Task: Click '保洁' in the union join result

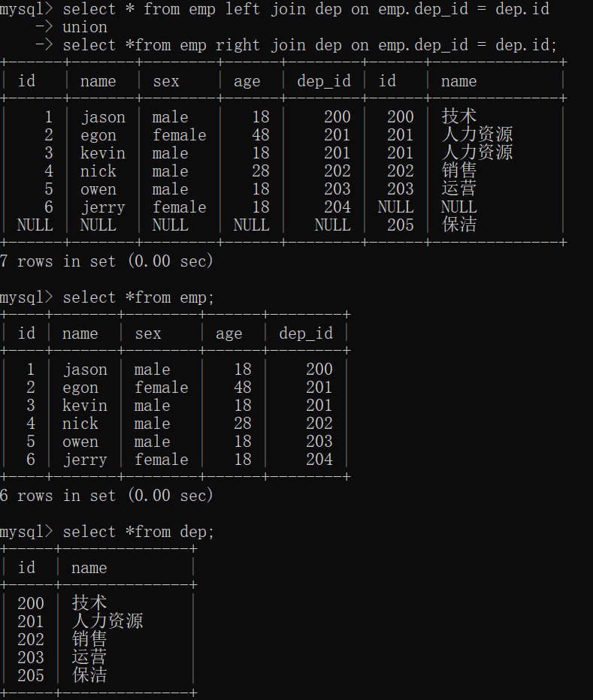Action: [459, 225]
